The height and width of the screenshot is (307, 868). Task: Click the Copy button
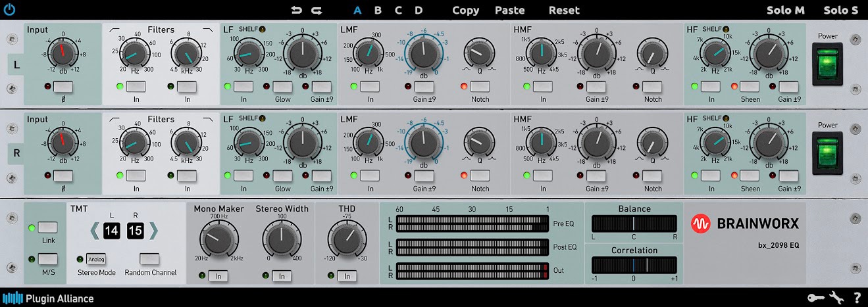tap(466, 10)
